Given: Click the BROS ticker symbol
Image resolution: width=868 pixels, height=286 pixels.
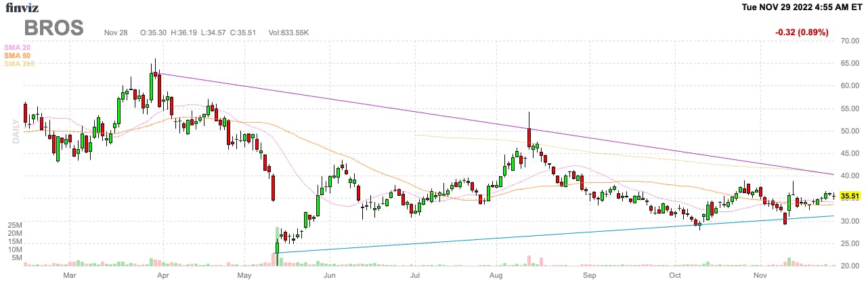Looking at the screenshot, I should tap(54, 28).
